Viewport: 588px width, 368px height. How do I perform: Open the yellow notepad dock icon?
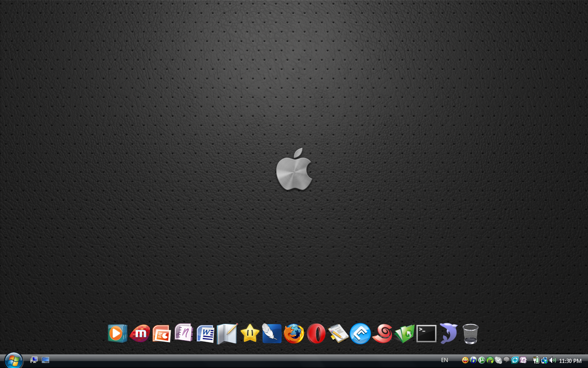[x=338, y=333]
